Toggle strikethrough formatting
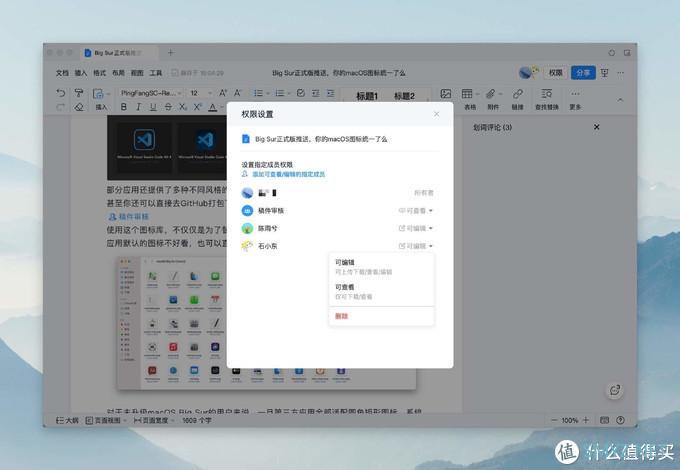This screenshot has height=470, width=680. click(168, 107)
